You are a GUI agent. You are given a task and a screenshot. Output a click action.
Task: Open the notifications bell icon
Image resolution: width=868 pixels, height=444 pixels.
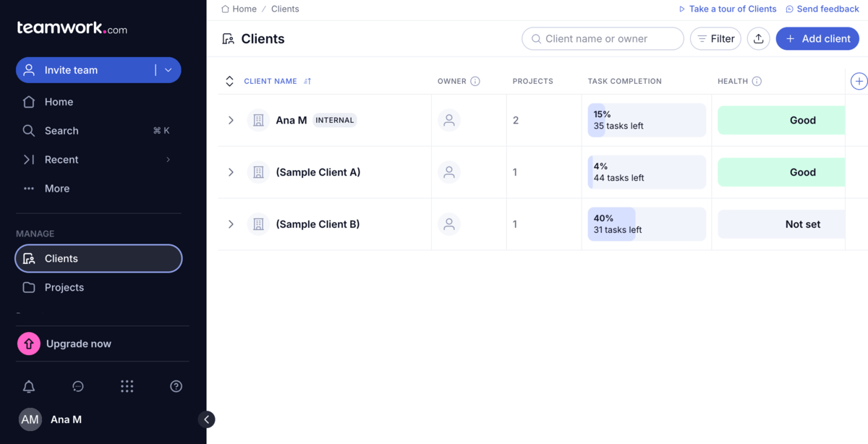coord(29,387)
